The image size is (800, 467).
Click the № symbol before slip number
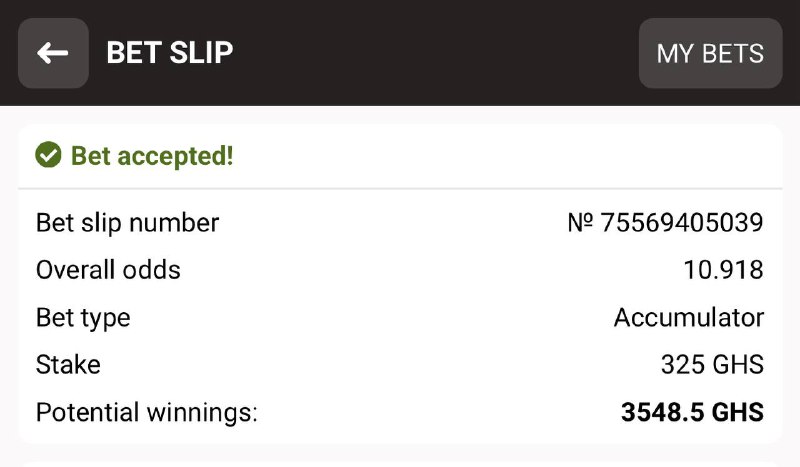[580, 222]
